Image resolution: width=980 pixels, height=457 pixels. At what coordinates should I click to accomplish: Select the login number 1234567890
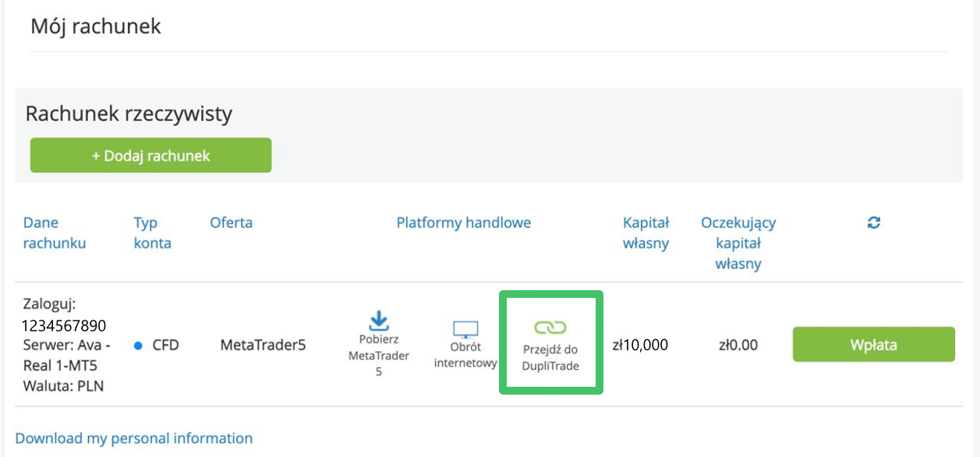coord(65,325)
